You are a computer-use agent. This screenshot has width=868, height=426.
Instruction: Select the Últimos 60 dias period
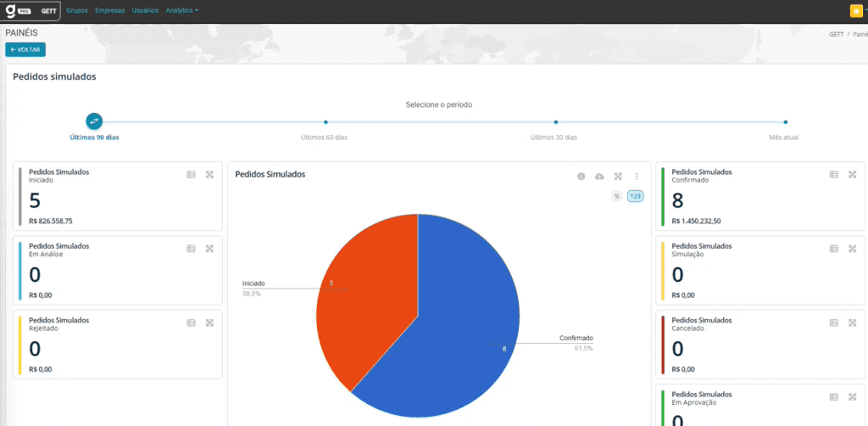pos(325,122)
